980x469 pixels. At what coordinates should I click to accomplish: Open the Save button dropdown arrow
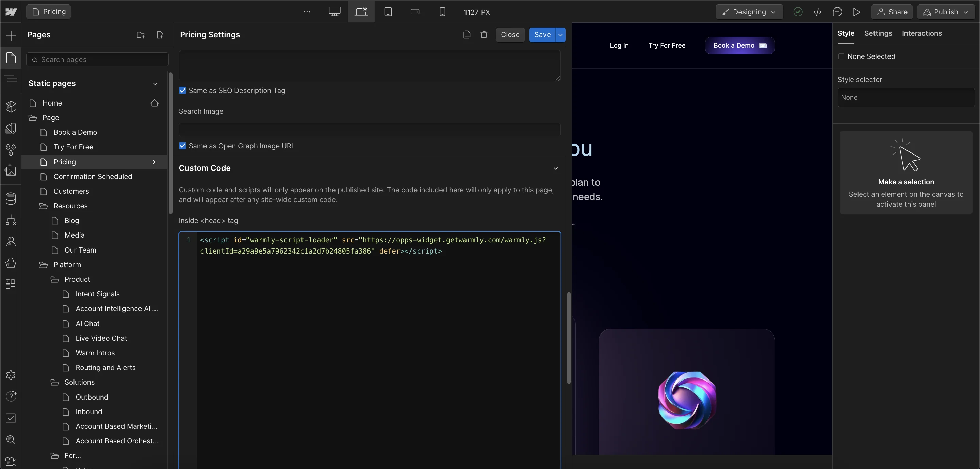[560, 35]
